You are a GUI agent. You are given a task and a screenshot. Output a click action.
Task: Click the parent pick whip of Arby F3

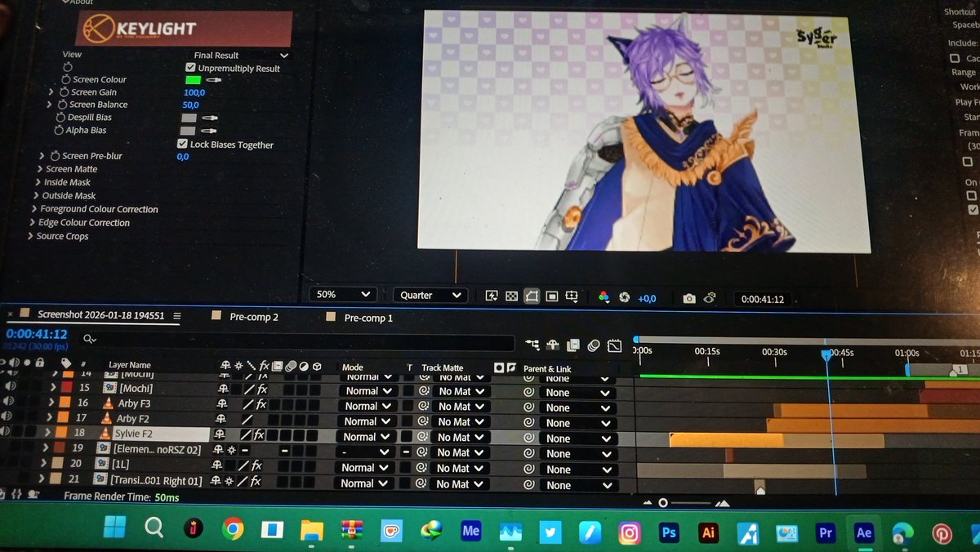pyautogui.click(x=529, y=407)
